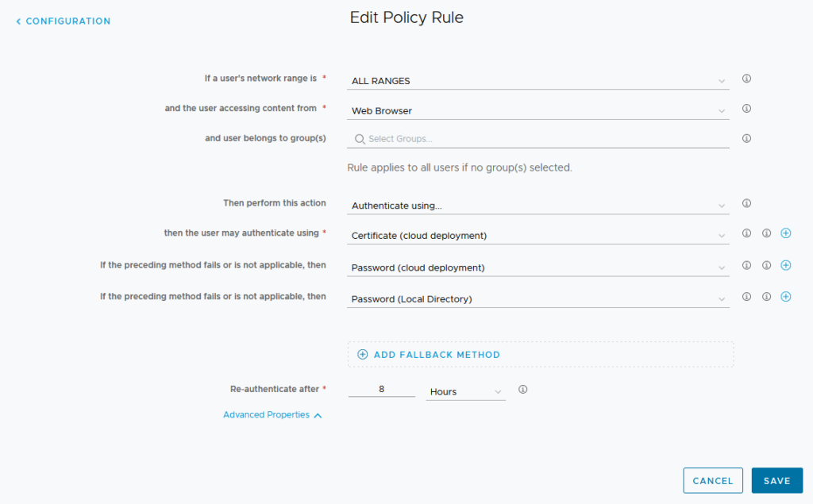Click the plus icon on Password (cloud deployment) row

click(786, 265)
